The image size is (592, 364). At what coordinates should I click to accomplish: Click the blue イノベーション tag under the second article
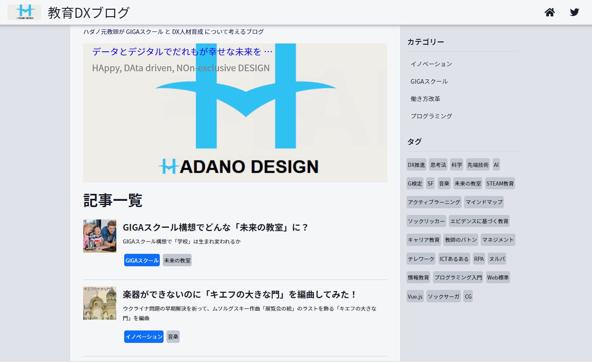143,337
